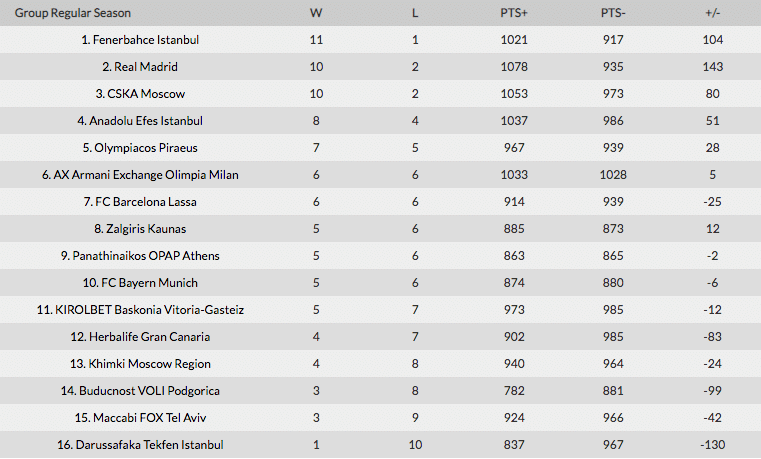Click the Group Regular Season header
This screenshot has width=761, height=459.
[x=73, y=13]
